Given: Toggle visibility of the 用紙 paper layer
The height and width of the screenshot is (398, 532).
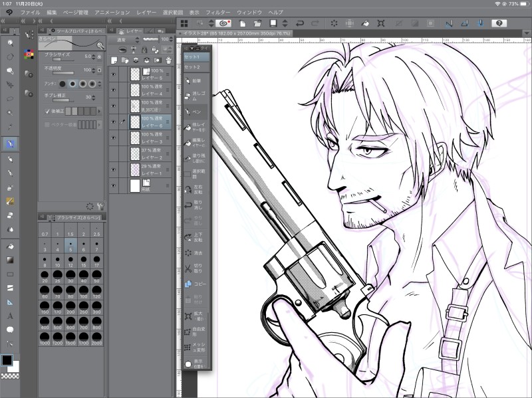Looking at the screenshot, I should [114, 185].
